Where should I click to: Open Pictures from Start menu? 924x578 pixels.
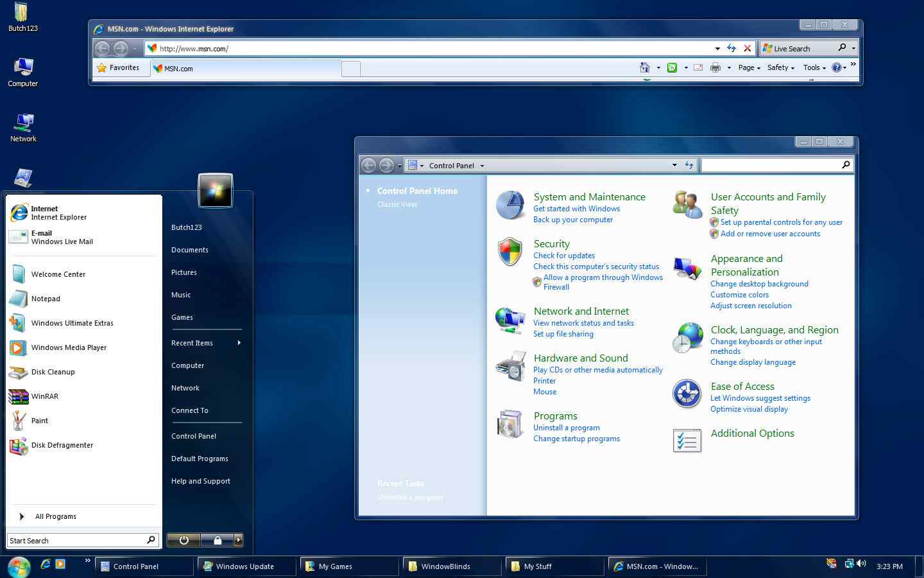pos(184,272)
